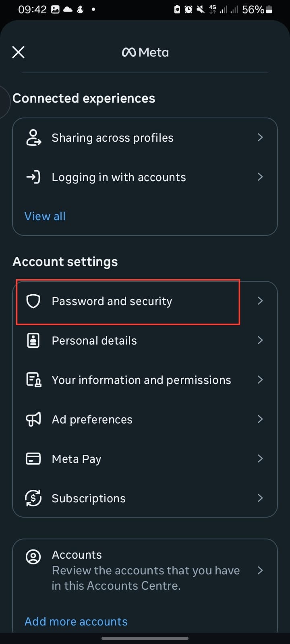Open Review the accounts description row
The image size is (290, 644).
click(x=145, y=578)
